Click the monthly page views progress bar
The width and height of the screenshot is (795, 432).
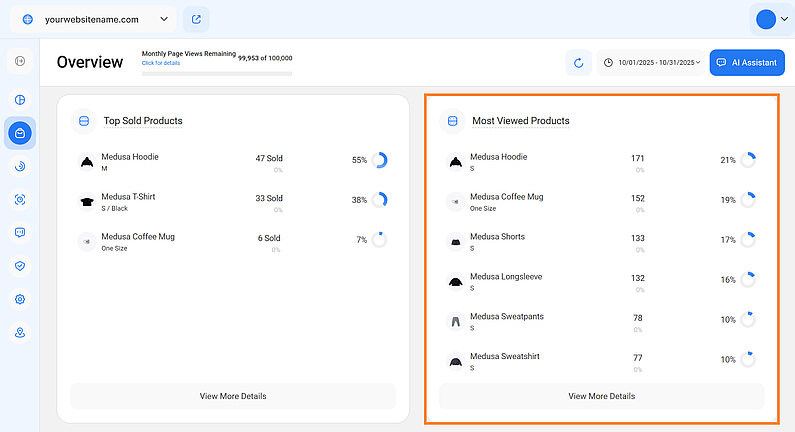pyautogui.click(x=217, y=73)
